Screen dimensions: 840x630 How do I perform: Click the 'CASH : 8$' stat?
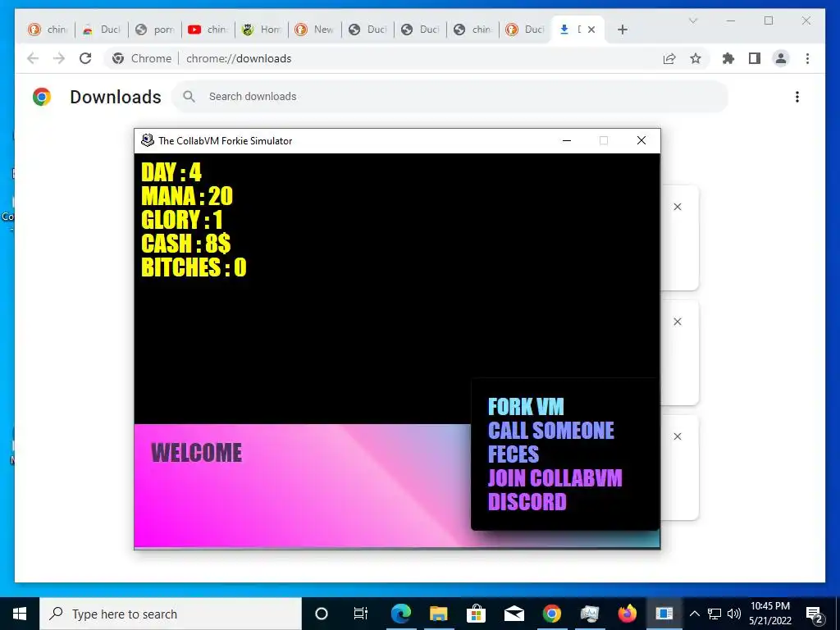(186, 243)
